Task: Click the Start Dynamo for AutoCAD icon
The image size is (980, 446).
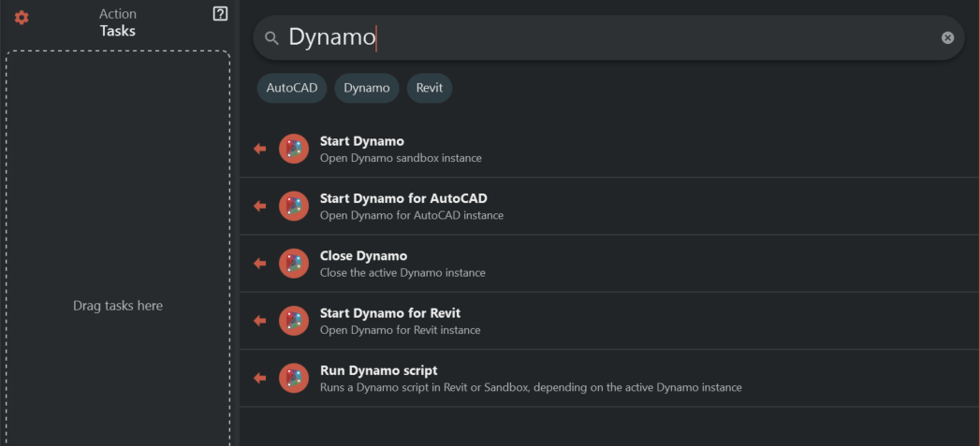Action: 294,206
